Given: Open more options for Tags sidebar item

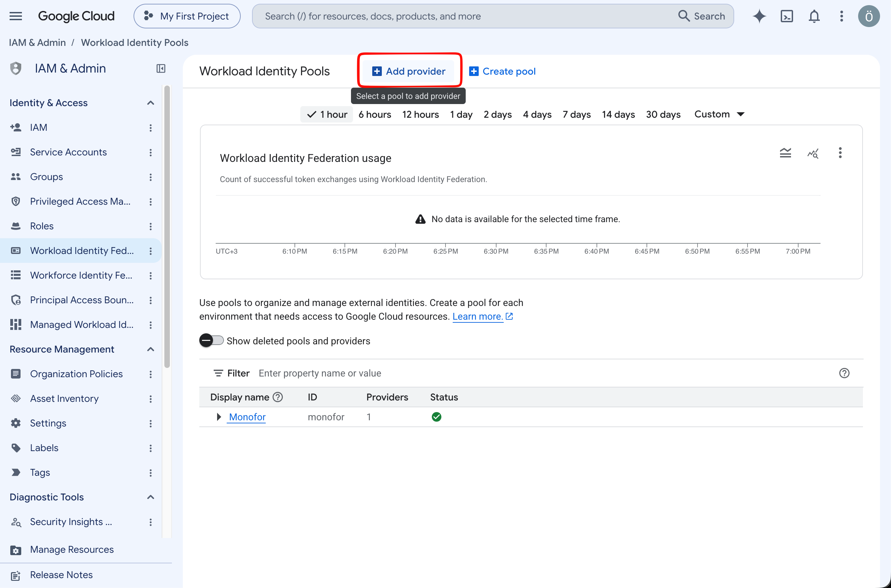Looking at the screenshot, I should pos(150,473).
